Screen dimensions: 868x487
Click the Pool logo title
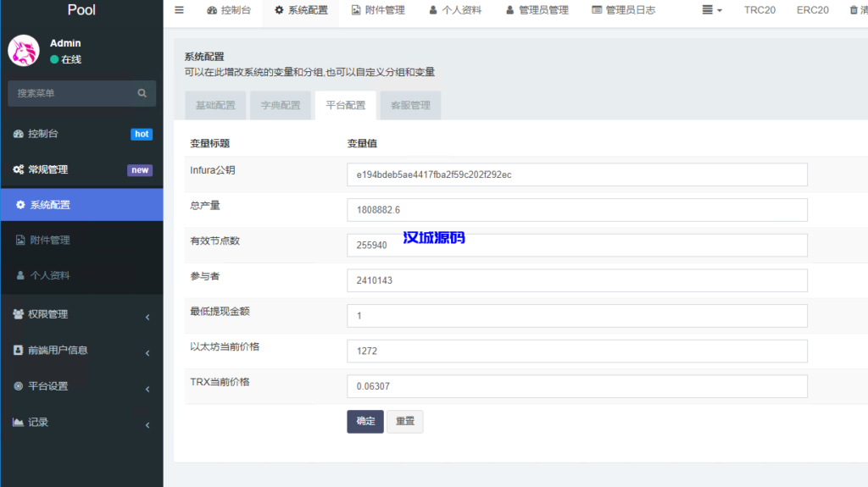tap(81, 10)
